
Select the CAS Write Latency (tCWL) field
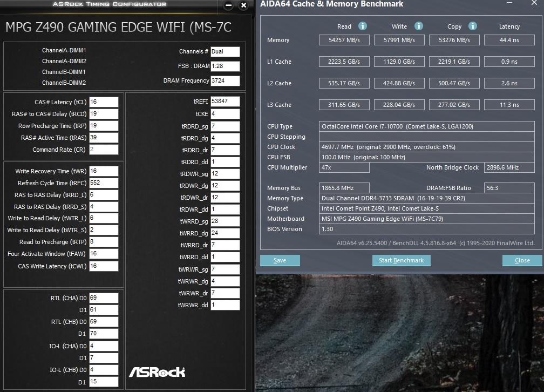[104, 266]
